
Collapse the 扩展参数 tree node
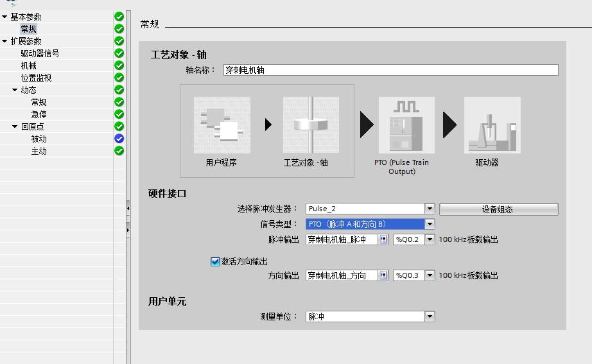pyautogui.click(x=4, y=41)
